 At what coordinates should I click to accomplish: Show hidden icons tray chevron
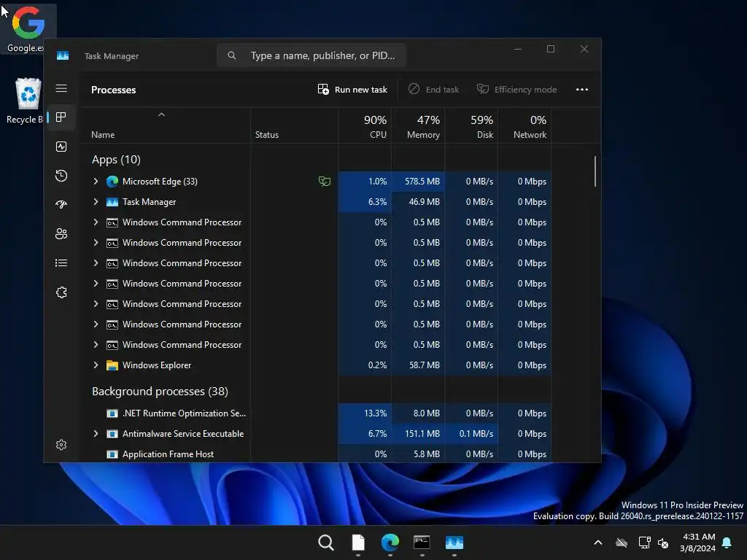[598, 542]
